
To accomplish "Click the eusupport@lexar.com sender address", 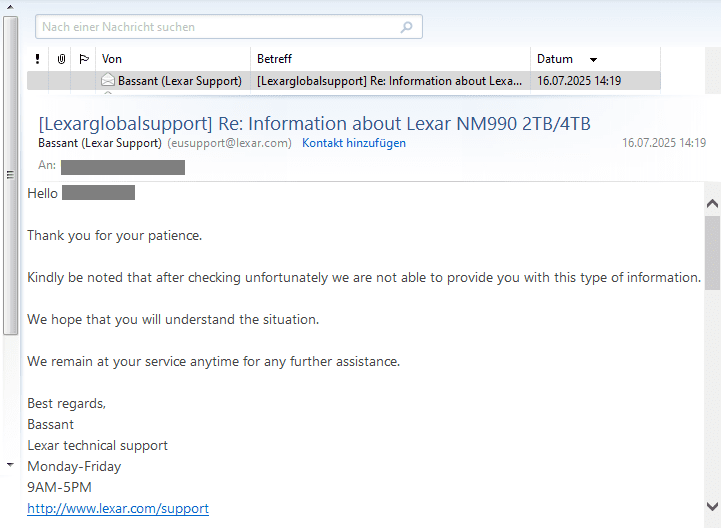I will (x=229, y=143).
